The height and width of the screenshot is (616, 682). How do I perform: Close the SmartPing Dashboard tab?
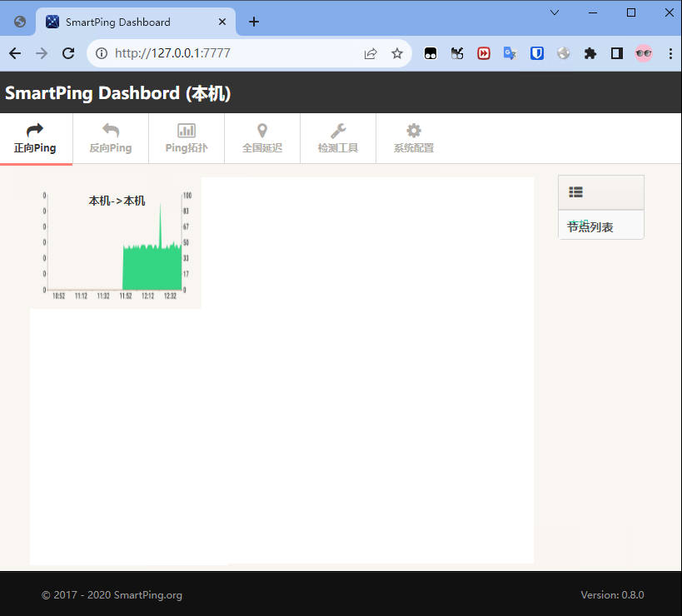coord(222,22)
